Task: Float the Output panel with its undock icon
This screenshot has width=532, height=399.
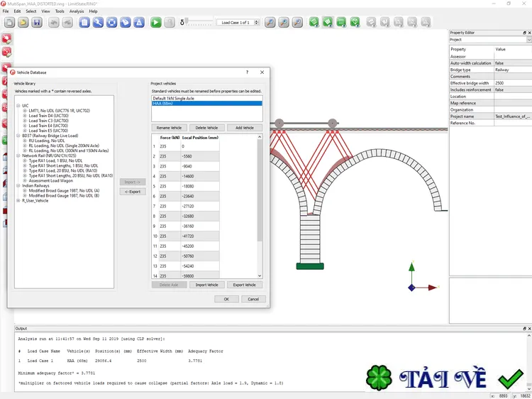Action: [x=524, y=329]
